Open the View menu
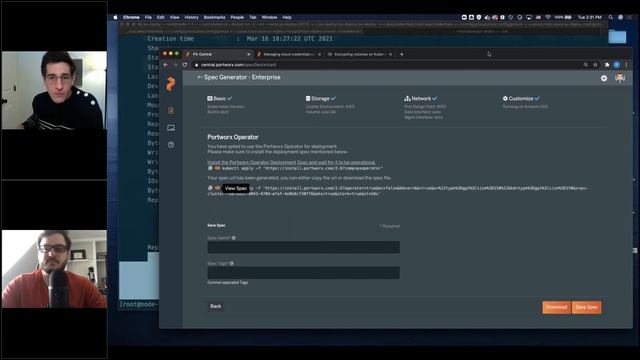This screenshot has height=360, width=640. [174, 17]
